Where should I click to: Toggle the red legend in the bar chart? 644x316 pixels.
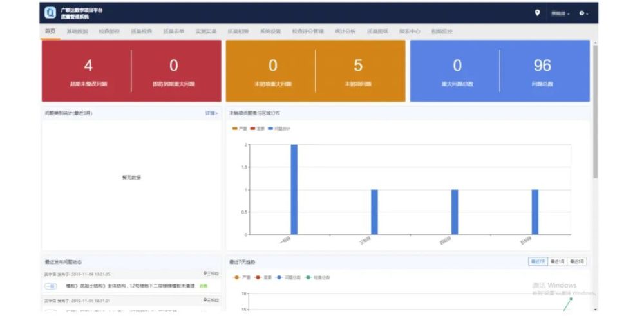pos(258,129)
